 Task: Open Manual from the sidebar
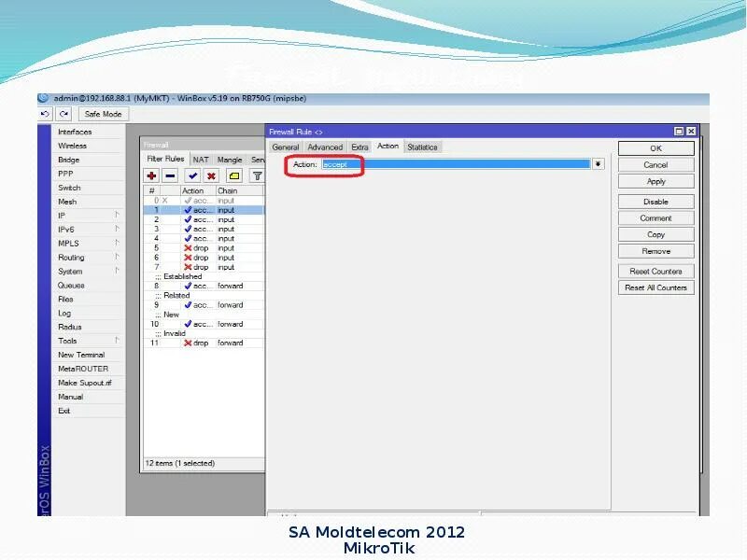pyautogui.click(x=71, y=397)
